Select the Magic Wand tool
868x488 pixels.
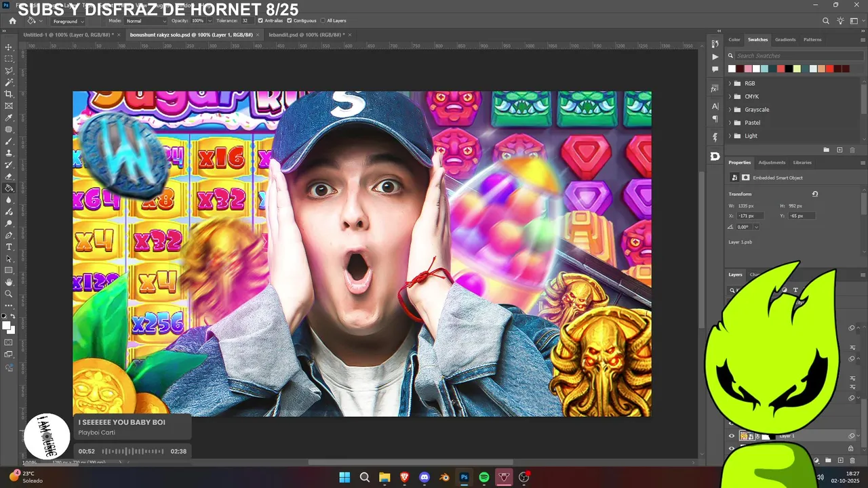9,82
